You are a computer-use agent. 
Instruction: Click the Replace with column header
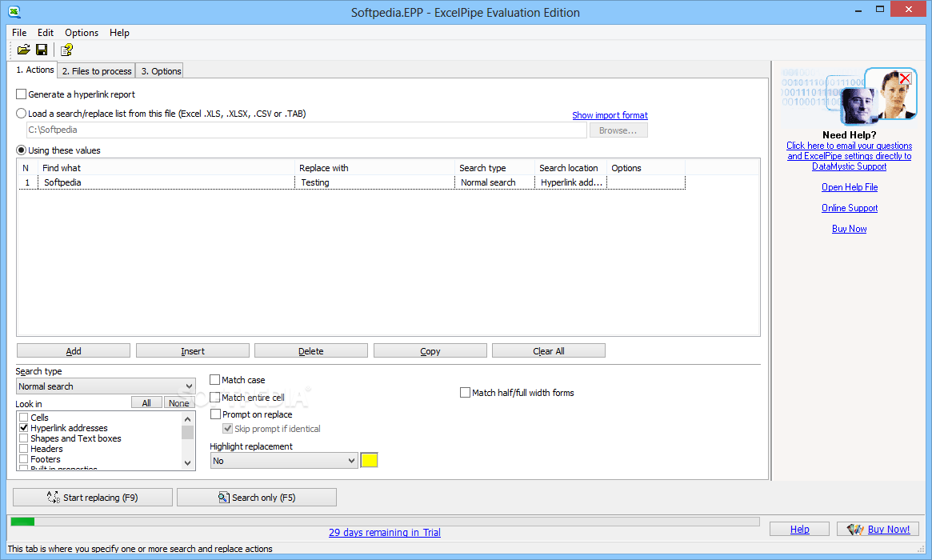[x=375, y=168]
